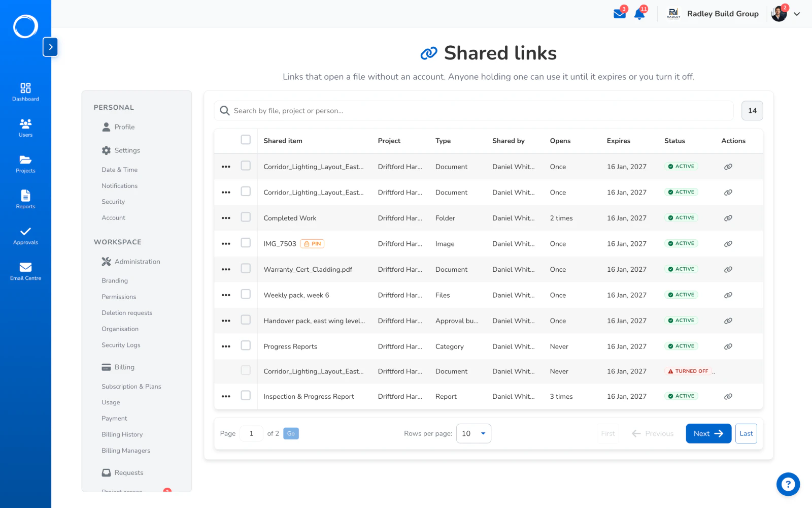This screenshot has height=508, width=812.
Task: Click the search field for shared links
Action: 473,111
